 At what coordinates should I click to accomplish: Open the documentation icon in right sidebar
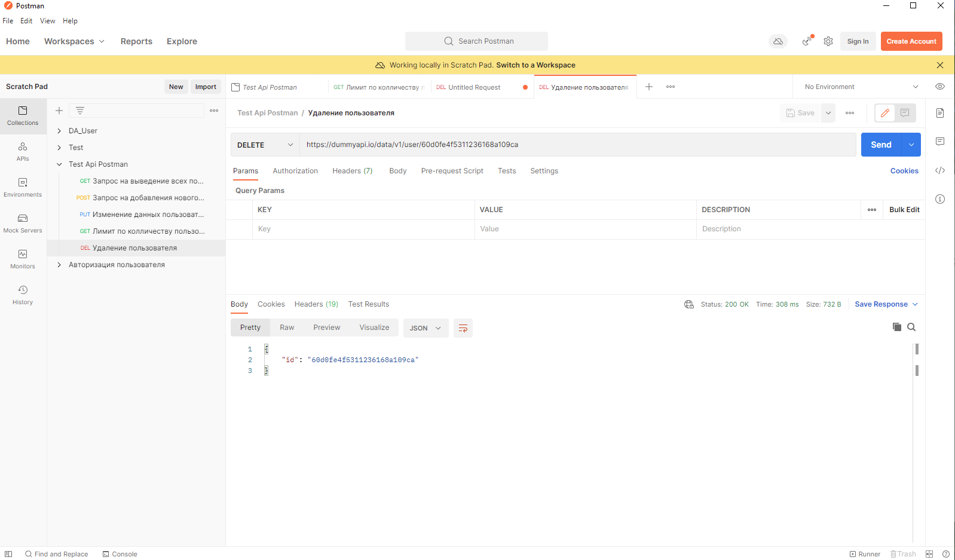click(x=940, y=113)
